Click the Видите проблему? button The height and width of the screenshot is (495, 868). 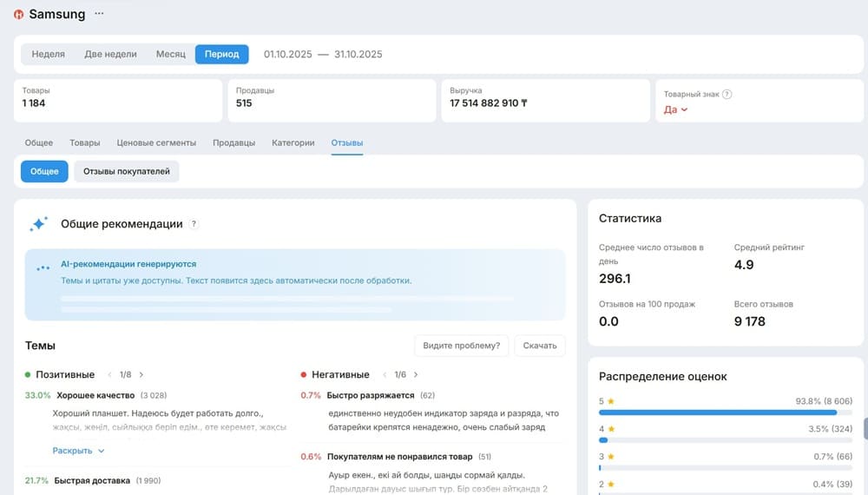point(461,346)
